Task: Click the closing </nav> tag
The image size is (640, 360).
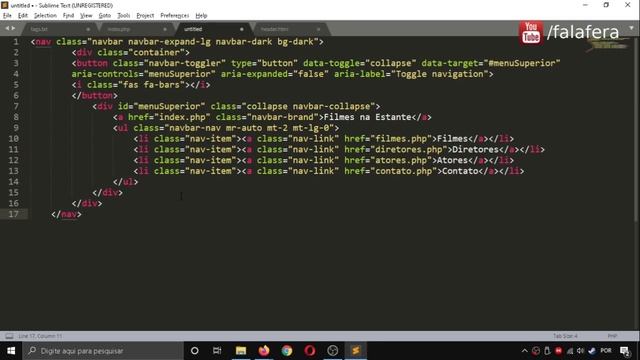Action: [66, 214]
